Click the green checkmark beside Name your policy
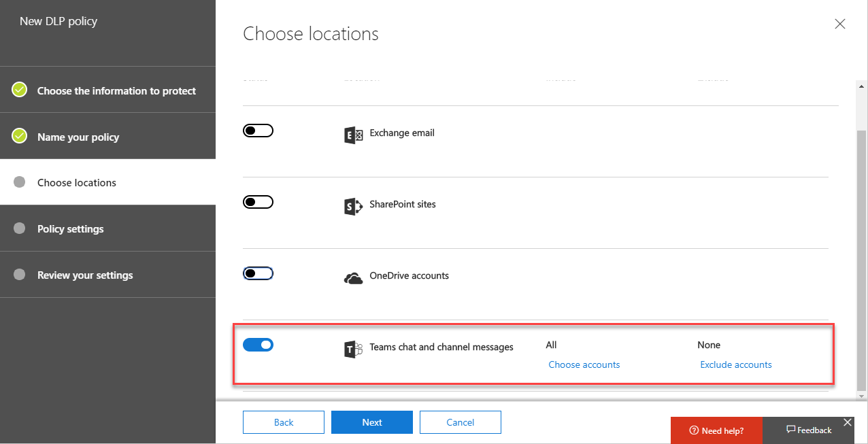The height and width of the screenshot is (444, 868). pyautogui.click(x=20, y=136)
